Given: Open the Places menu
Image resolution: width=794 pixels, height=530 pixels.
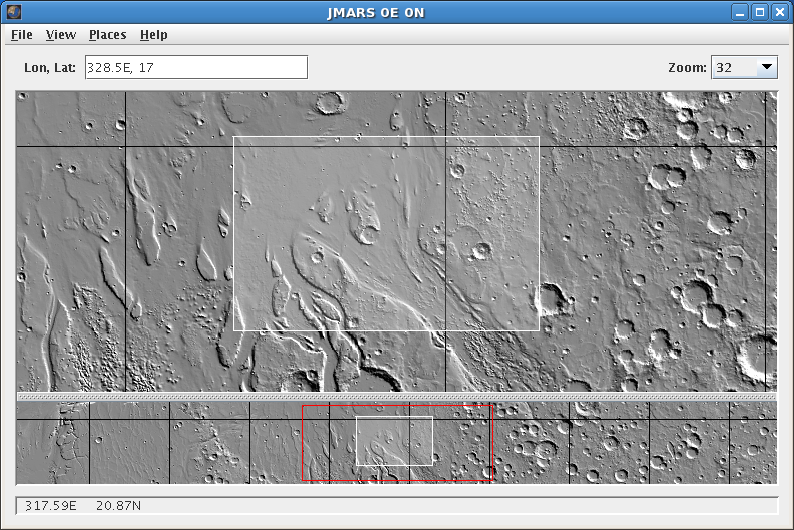Looking at the screenshot, I should coord(107,35).
